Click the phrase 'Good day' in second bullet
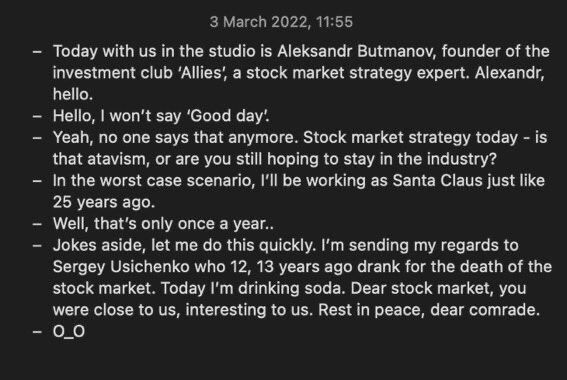Screen dimensions: 567x380 tap(228, 116)
